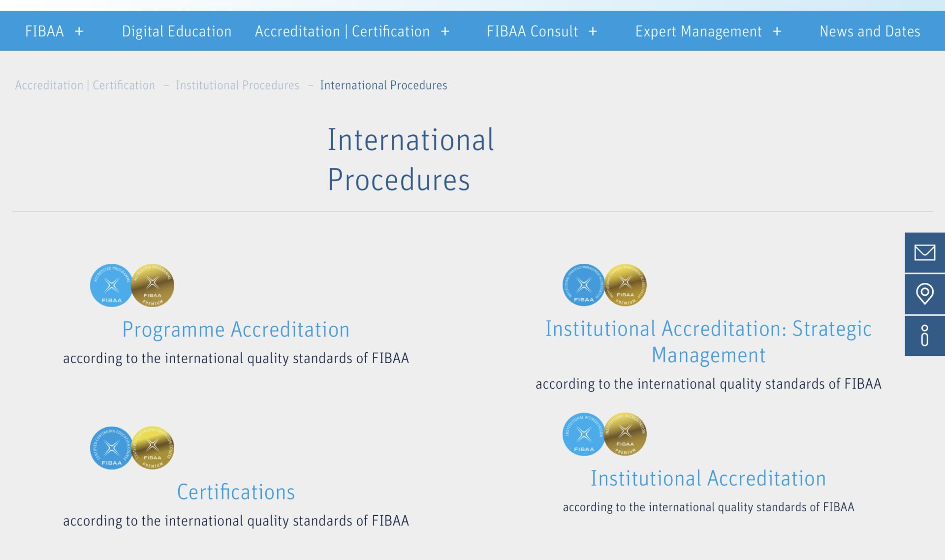The width and height of the screenshot is (945, 560).
Task: Click the location pin icon in side panel
Action: [x=924, y=294]
